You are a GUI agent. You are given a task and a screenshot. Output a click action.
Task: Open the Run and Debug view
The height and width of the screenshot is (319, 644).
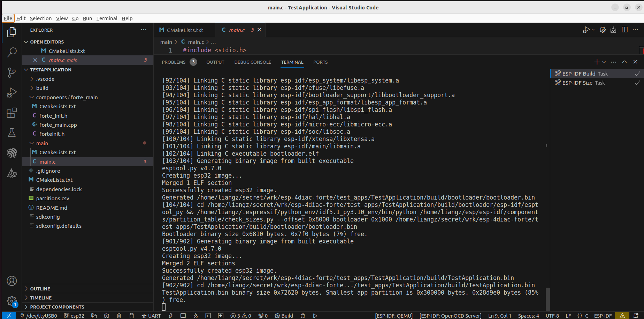pos(11,93)
